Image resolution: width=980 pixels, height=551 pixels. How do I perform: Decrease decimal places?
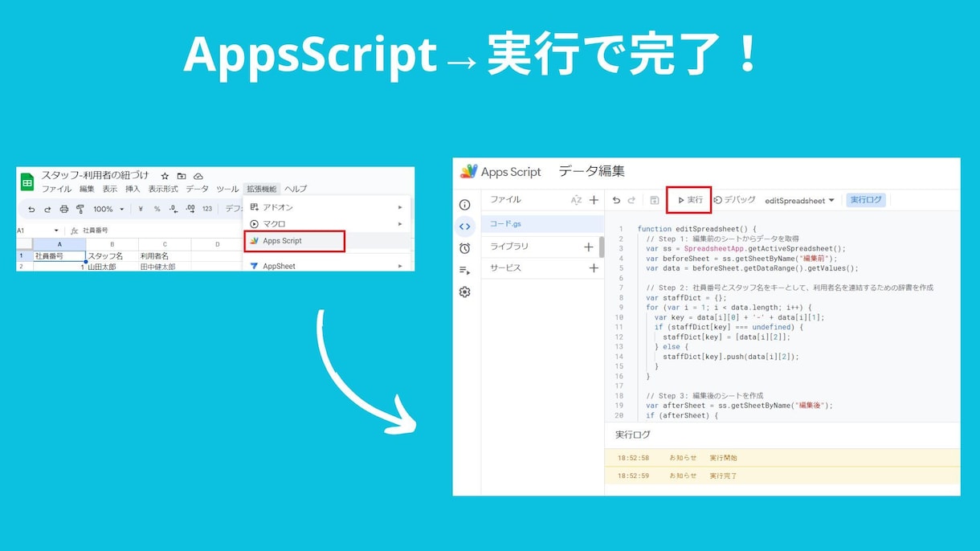pos(173,209)
